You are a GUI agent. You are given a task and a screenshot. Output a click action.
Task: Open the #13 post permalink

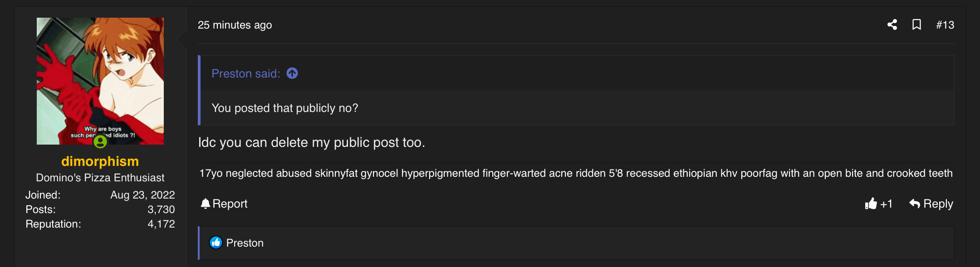pos(945,25)
